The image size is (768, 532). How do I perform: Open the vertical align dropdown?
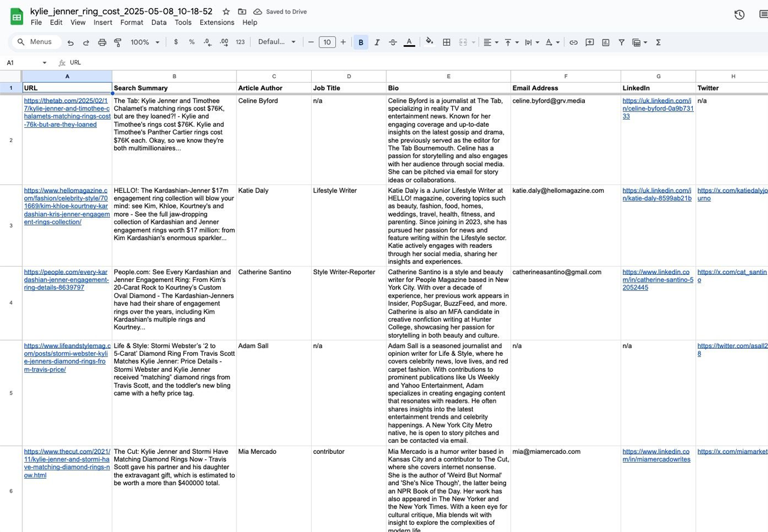(511, 42)
